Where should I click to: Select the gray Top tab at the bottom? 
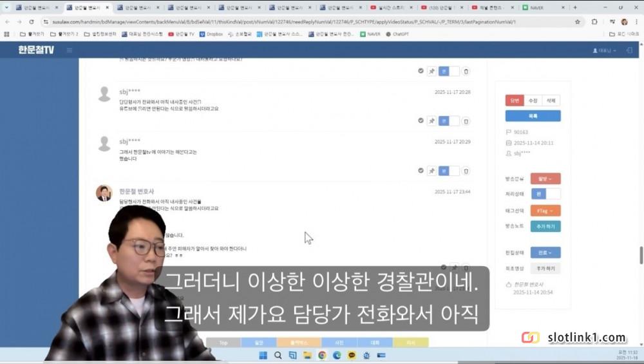(x=223, y=342)
